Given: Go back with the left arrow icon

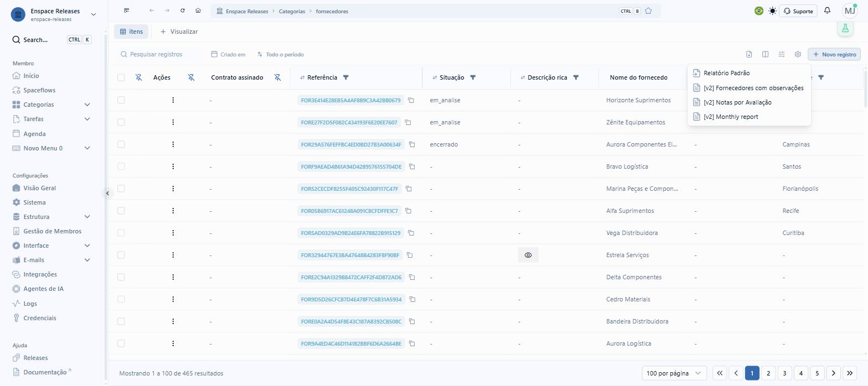Looking at the screenshot, I should pos(152,11).
